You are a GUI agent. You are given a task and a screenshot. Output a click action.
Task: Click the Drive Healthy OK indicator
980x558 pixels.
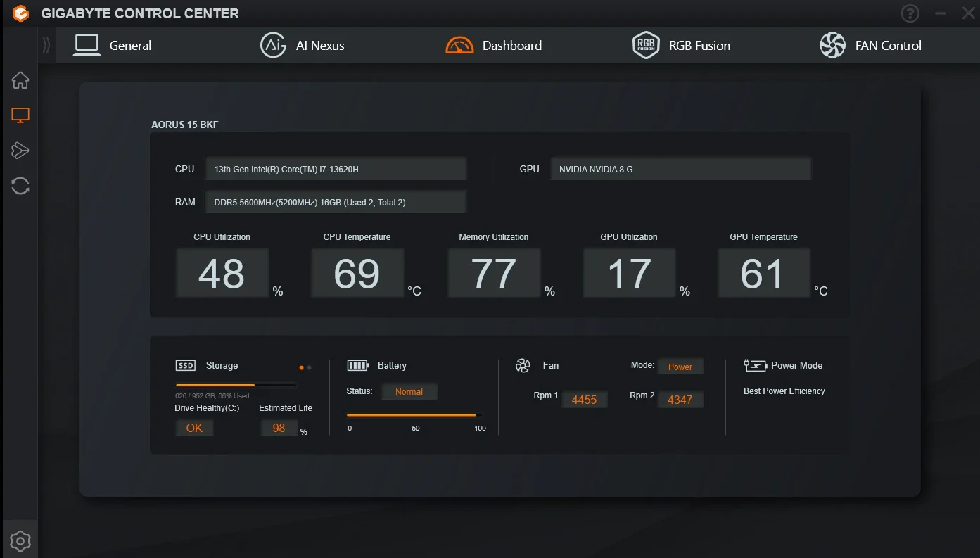pos(194,428)
